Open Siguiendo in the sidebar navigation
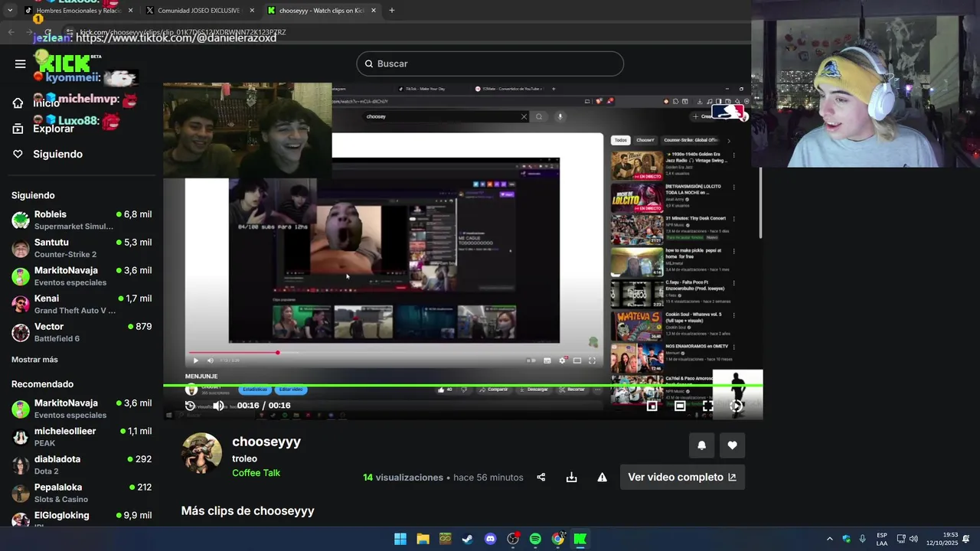This screenshot has width=980, height=551. (57, 154)
